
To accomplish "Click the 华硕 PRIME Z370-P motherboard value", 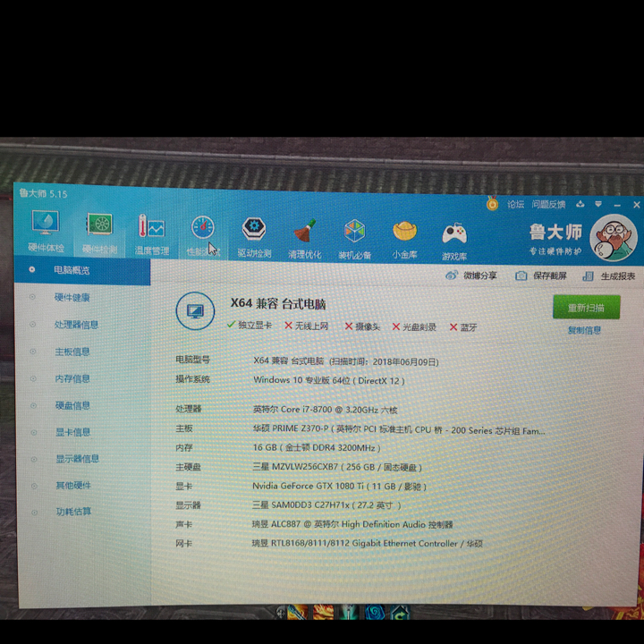I will tap(398, 430).
